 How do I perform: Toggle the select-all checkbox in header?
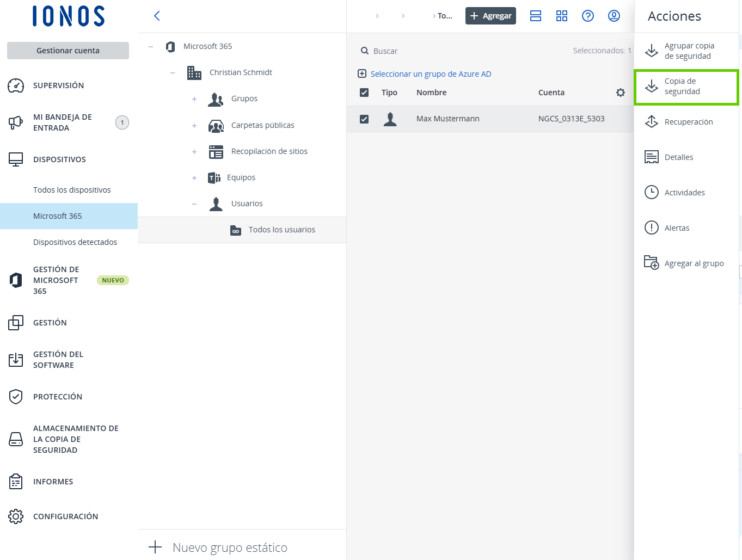tap(364, 93)
